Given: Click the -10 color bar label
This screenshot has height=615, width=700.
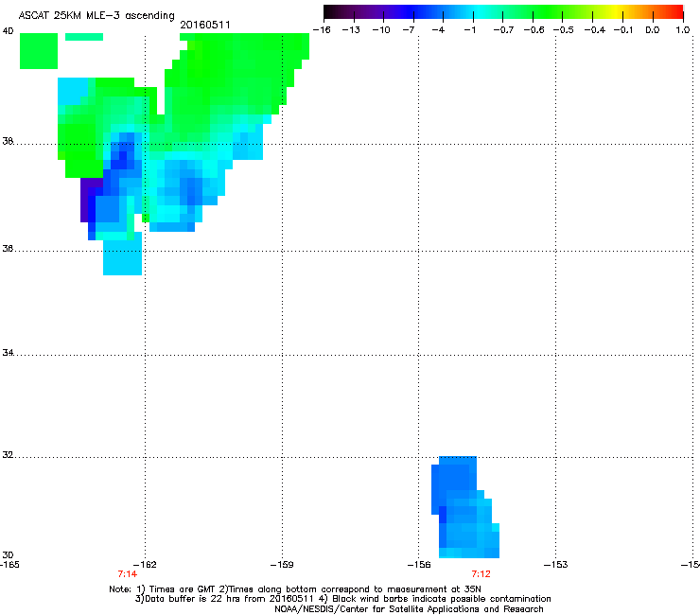Looking at the screenshot, I should [381, 30].
